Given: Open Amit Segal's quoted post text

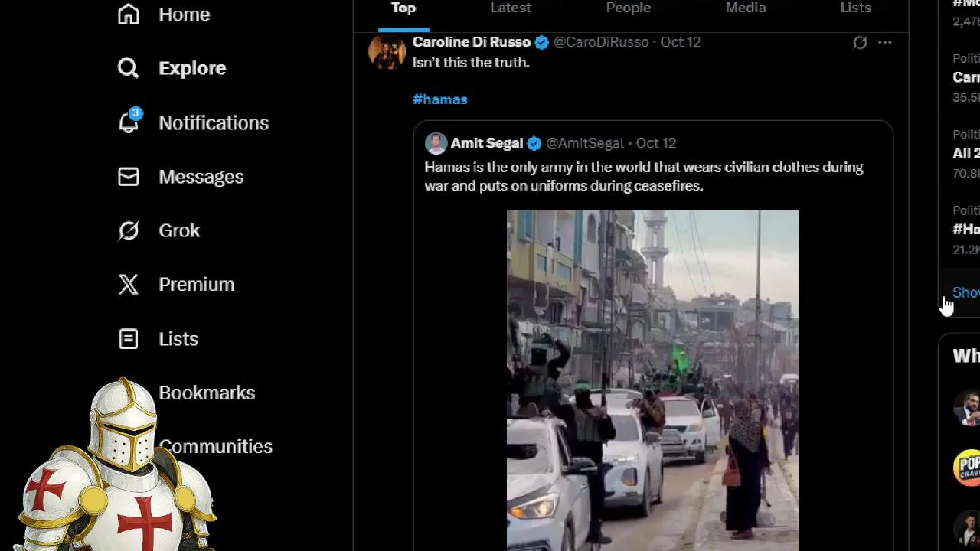Looking at the screenshot, I should pyautogui.click(x=643, y=176).
